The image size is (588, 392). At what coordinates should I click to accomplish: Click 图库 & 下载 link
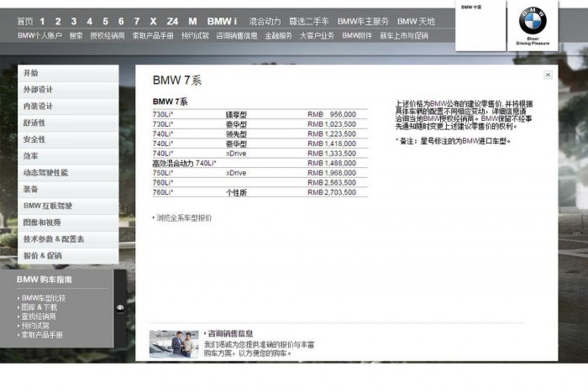point(39,307)
